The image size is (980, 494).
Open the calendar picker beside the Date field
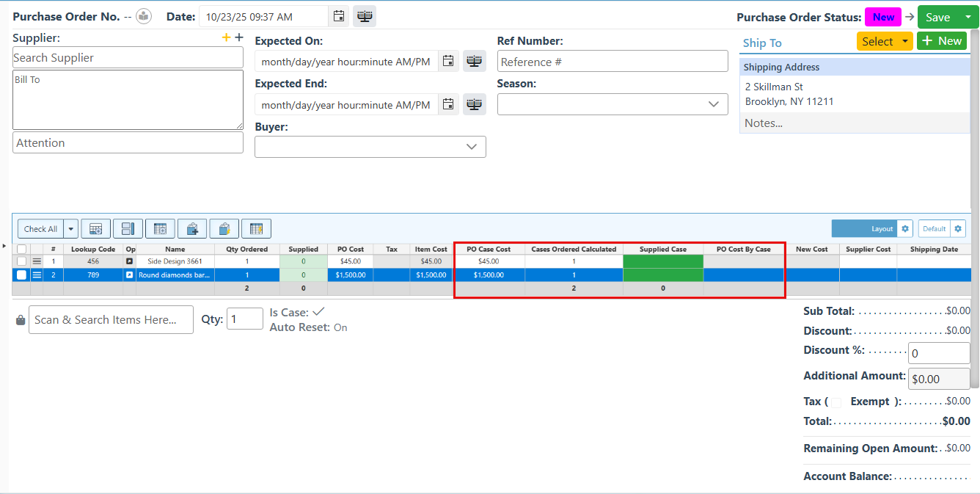pos(338,16)
